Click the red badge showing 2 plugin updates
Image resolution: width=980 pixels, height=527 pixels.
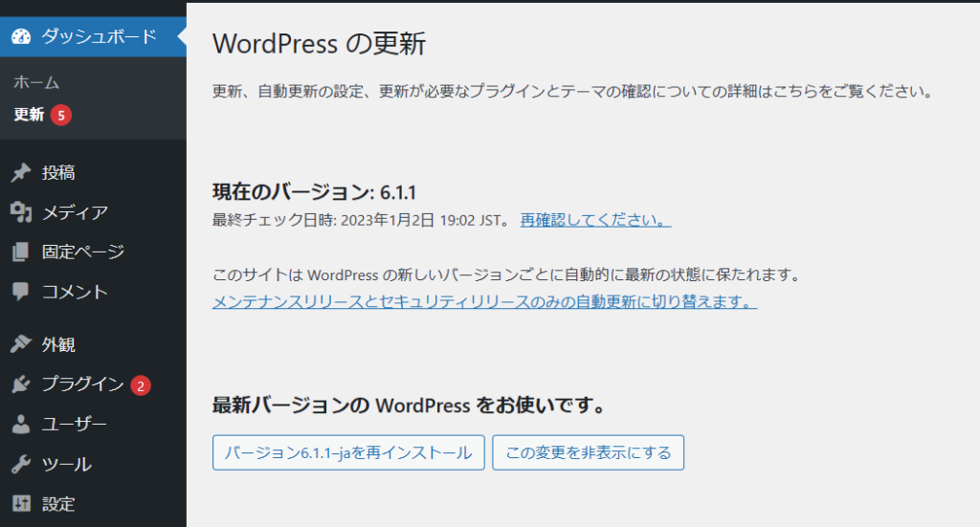pos(141,385)
